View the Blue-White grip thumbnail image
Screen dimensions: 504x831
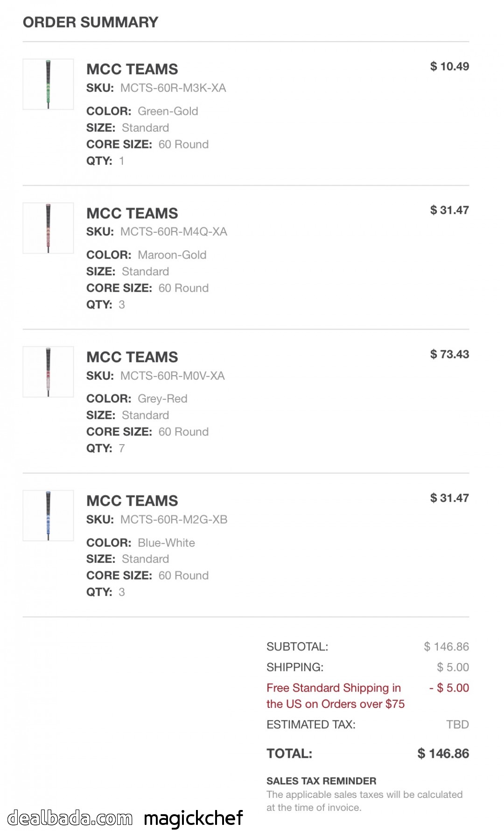[48, 516]
